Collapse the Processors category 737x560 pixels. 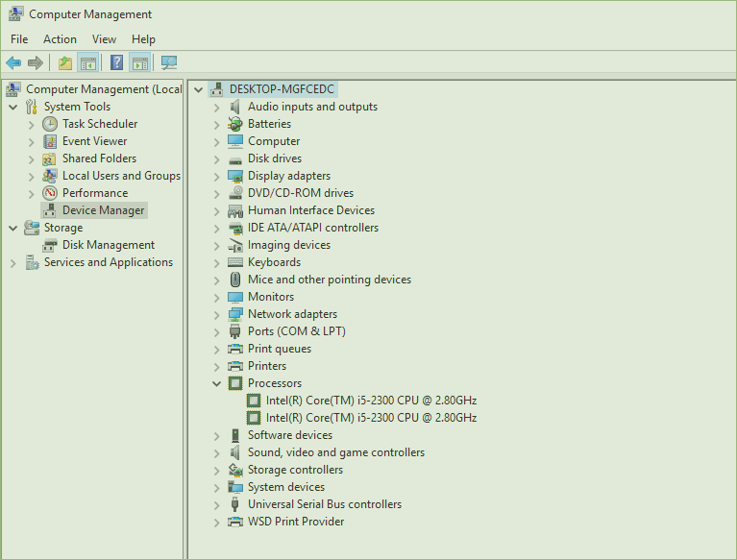[217, 383]
